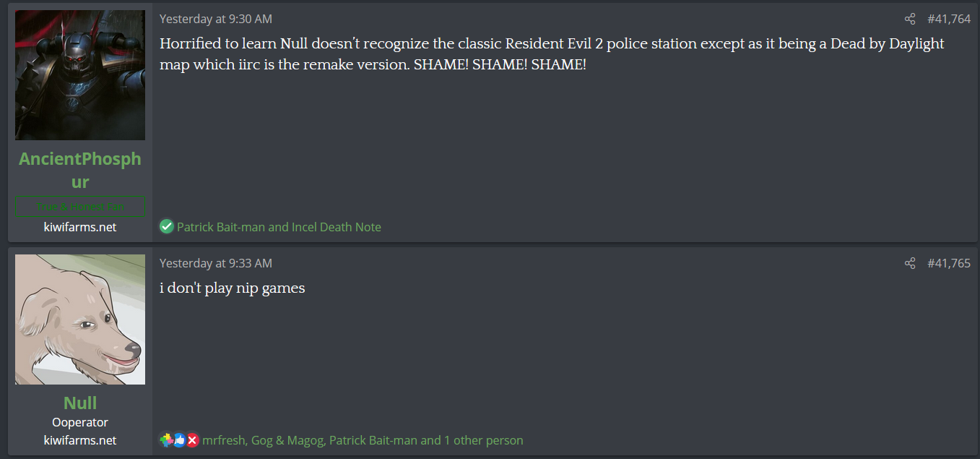This screenshot has height=459, width=980.
Task: Click the "Yesterday at 9:33 AM" timestamp
Action: (x=216, y=264)
